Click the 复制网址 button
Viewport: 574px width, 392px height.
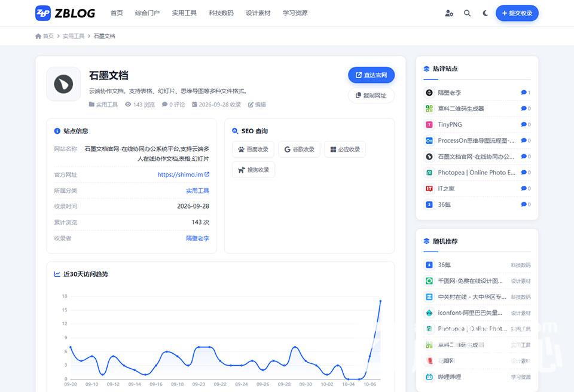pos(371,96)
